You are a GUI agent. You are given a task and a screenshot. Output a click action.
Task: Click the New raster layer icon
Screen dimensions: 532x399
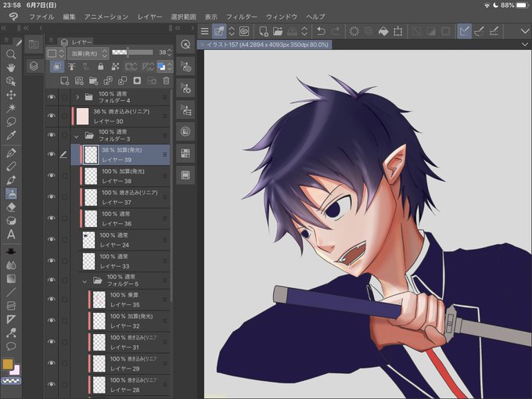coord(64,81)
